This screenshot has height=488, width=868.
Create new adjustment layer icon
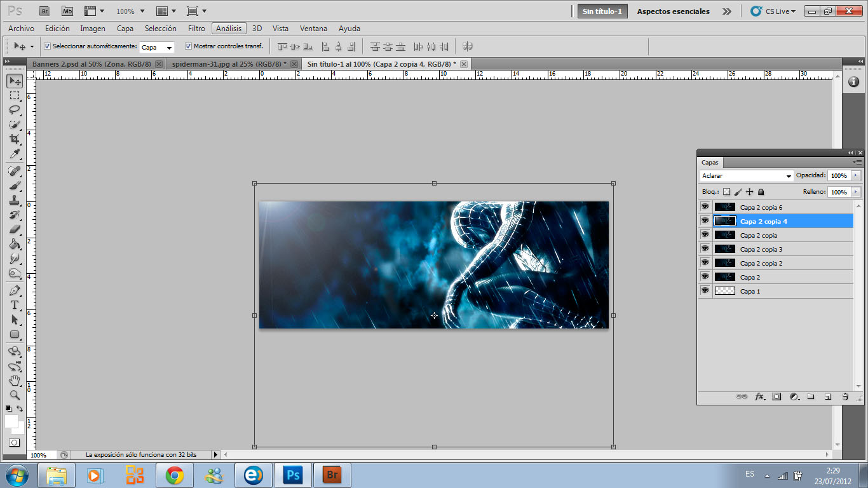tap(794, 396)
